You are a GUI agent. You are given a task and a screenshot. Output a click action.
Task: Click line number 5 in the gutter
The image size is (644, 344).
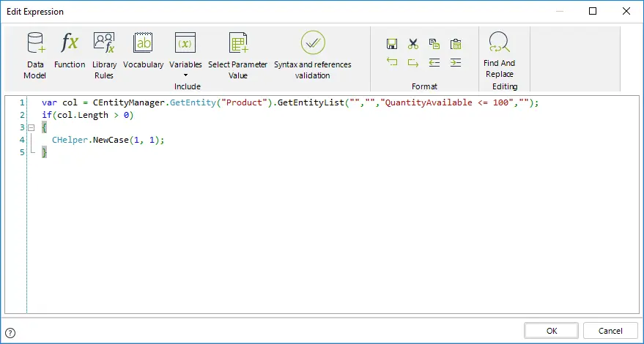pyautogui.click(x=22, y=152)
